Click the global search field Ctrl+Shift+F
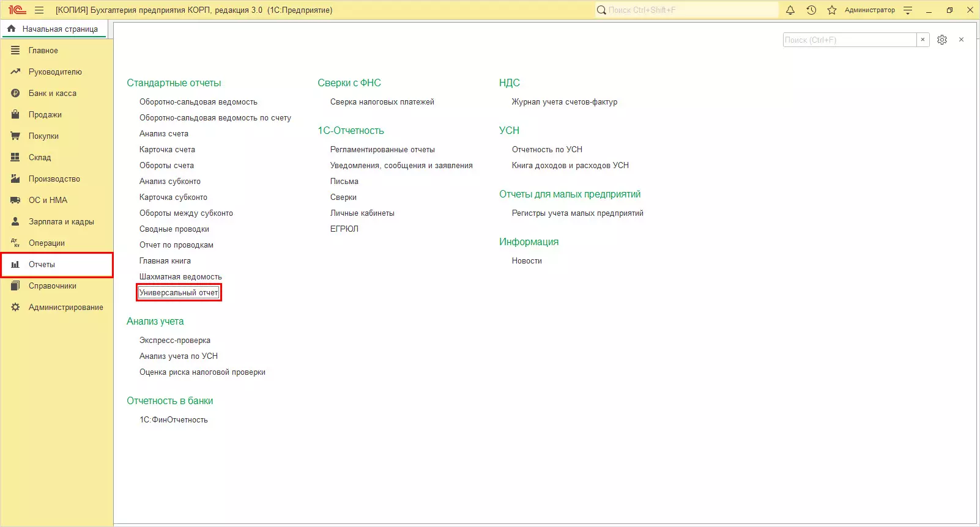980x527 pixels. [686, 10]
